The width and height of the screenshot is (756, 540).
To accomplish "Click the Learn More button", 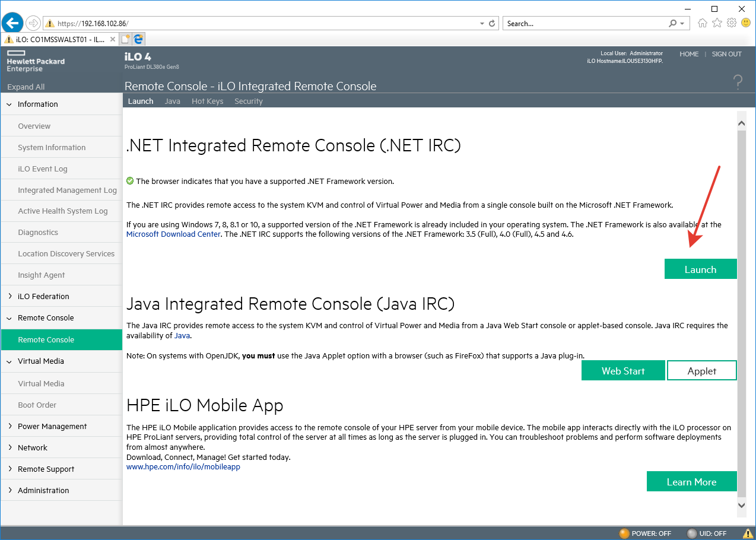I will click(x=691, y=481).
